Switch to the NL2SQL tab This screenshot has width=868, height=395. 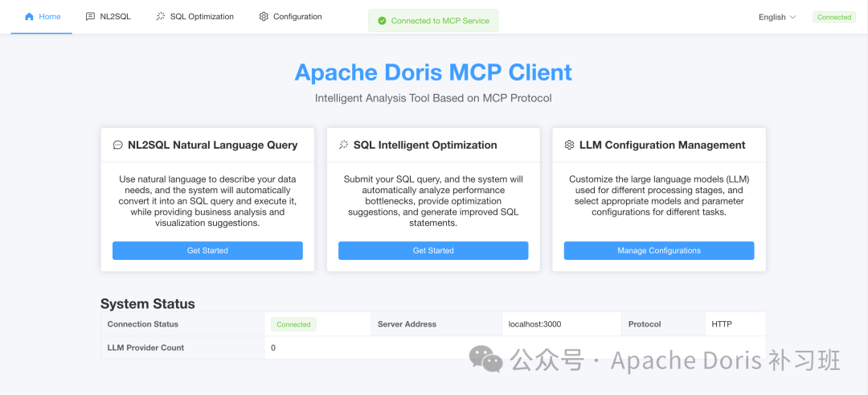point(108,17)
